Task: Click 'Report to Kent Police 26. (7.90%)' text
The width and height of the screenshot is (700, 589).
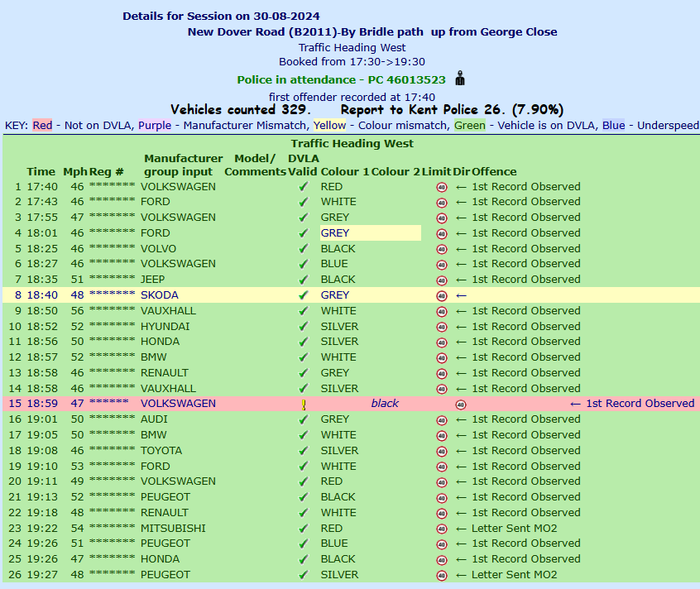Action: (452, 110)
